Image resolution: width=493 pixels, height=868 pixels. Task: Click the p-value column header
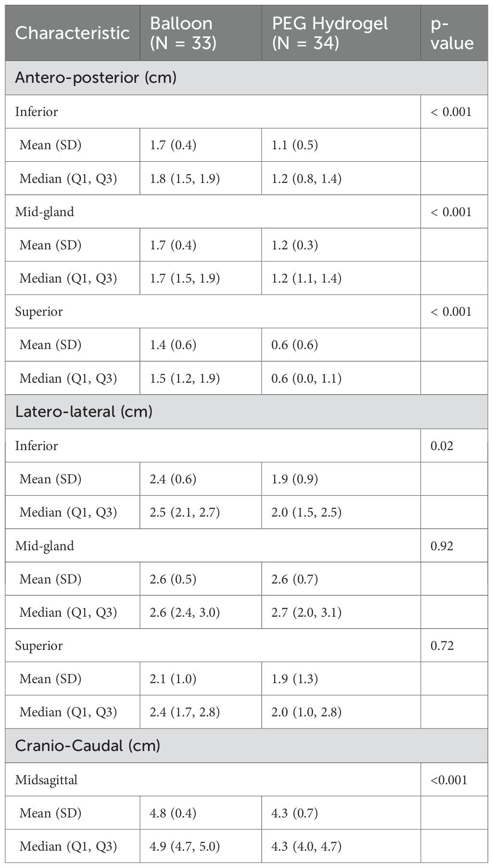[452, 33]
